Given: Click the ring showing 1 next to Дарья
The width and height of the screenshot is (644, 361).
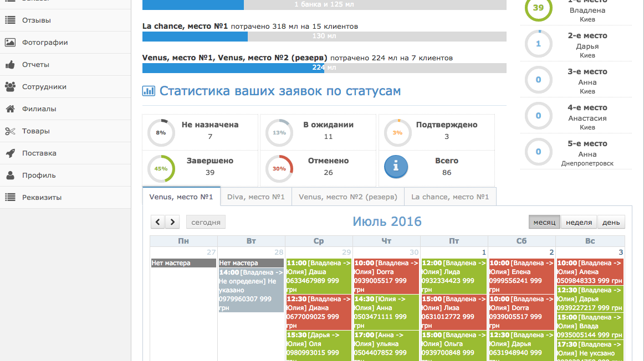Looking at the screenshot, I should (539, 44).
